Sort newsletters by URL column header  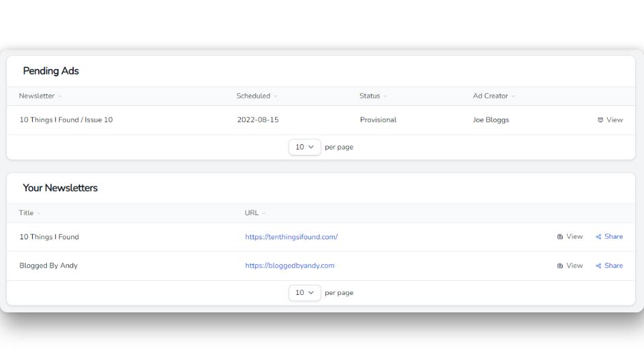pyautogui.click(x=252, y=213)
